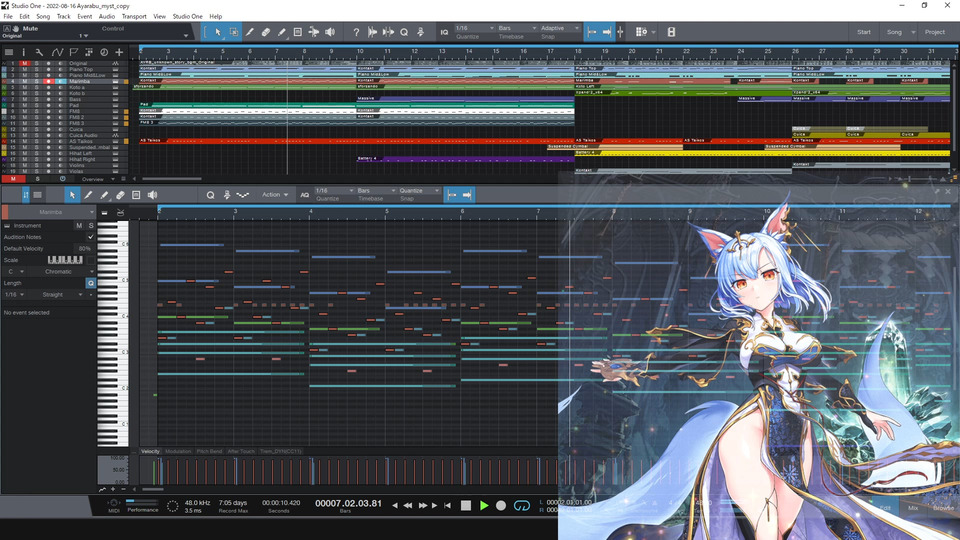
Task: Open the Event menu
Action: [x=84, y=17]
